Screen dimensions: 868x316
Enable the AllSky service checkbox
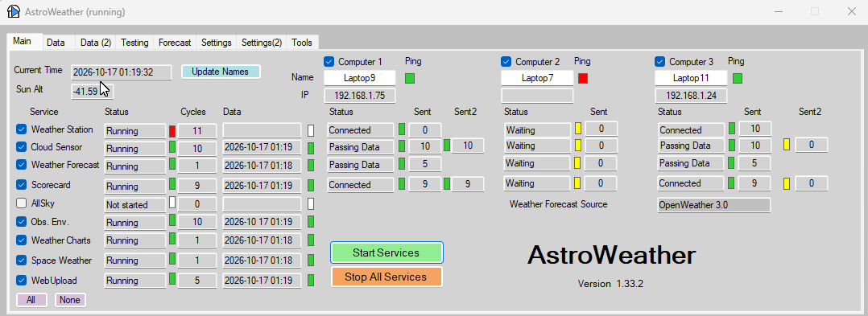pyautogui.click(x=22, y=203)
